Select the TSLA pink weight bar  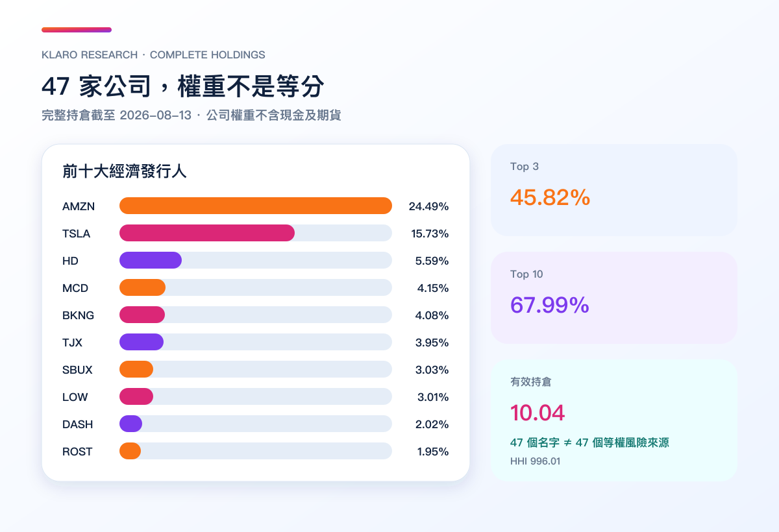coord(207,233)
